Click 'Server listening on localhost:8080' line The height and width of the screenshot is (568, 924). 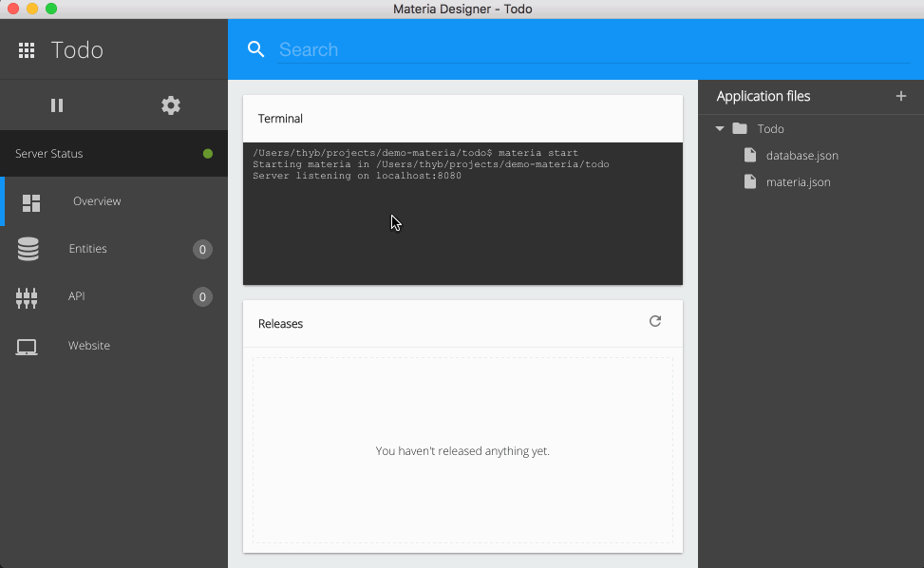tap(357, 176)
